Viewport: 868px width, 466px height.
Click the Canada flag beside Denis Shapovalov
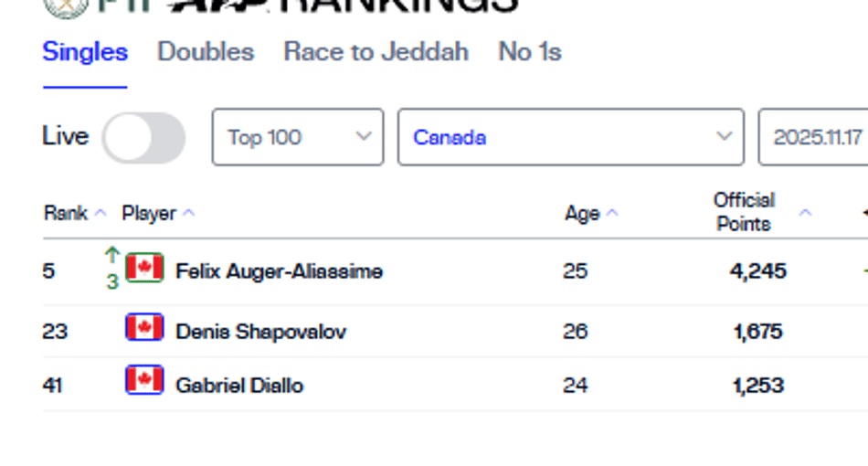(x=144, y=327)
